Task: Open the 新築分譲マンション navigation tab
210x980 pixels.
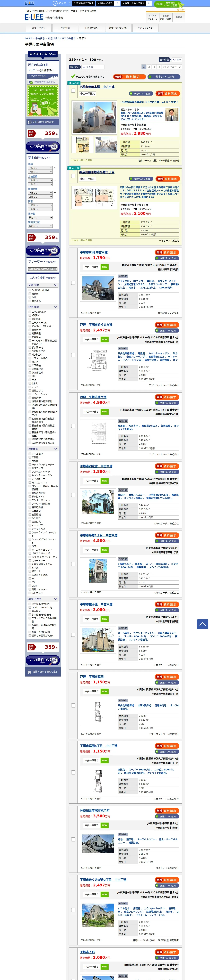Action: (x=119, y=28)
